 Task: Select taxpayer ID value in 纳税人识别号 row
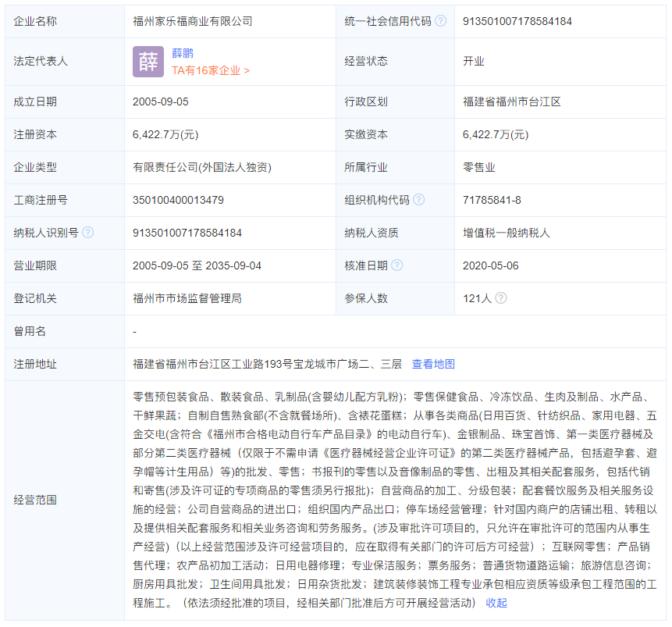(x=187, y=233)
